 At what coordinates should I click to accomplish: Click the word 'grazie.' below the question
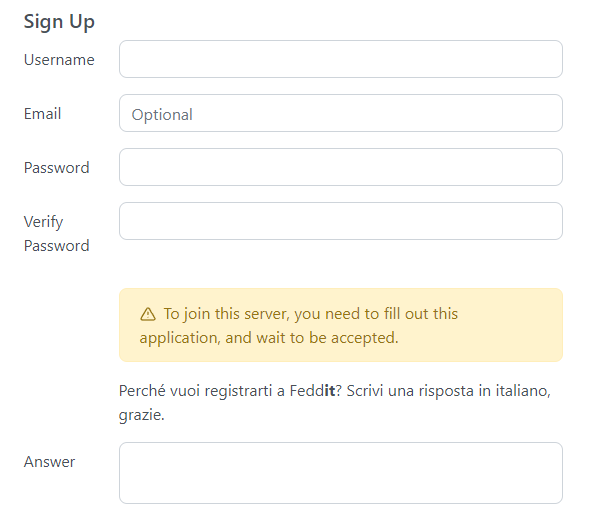pyautogui.click(x=142, y=415)
